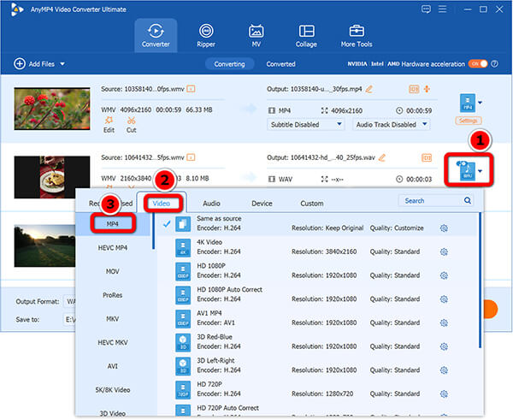The image size is (513, 420).
Task: Open hardware acceleration help icon
Action: point(495,64)
